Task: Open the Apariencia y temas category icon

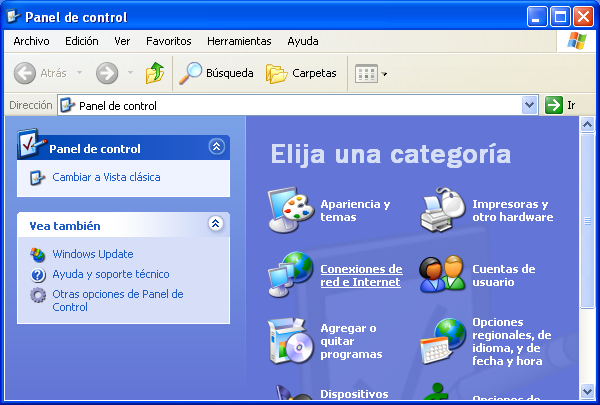Action: (x=290, y=210)
